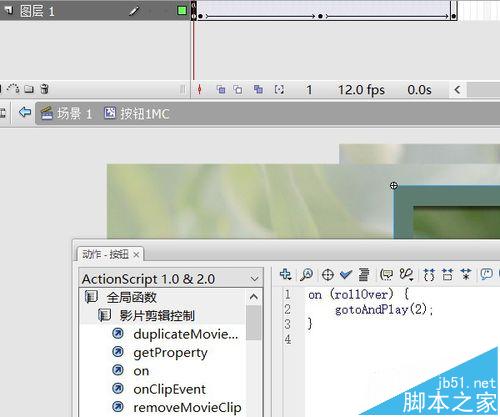Collapse the 全局函数 tree node
Screen dimensions: 500x417
click(x=91, y=297)
